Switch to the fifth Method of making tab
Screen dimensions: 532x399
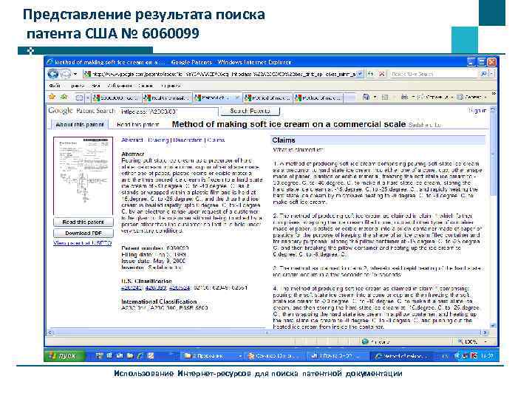[318, 98]
